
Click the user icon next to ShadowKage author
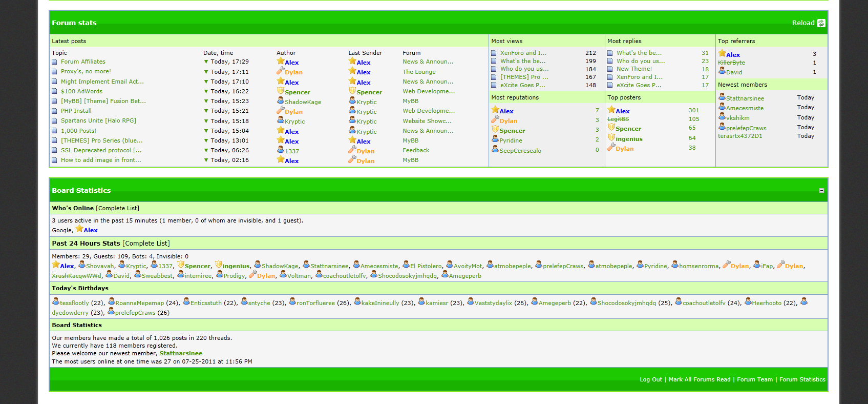(x=280, y=101)
